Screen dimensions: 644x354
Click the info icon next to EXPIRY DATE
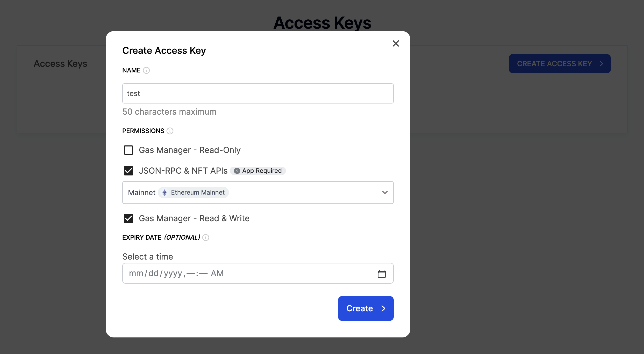(206, 238)
